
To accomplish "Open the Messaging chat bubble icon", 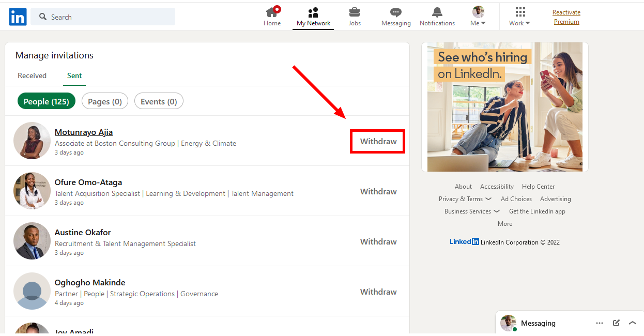I will 396,12.
